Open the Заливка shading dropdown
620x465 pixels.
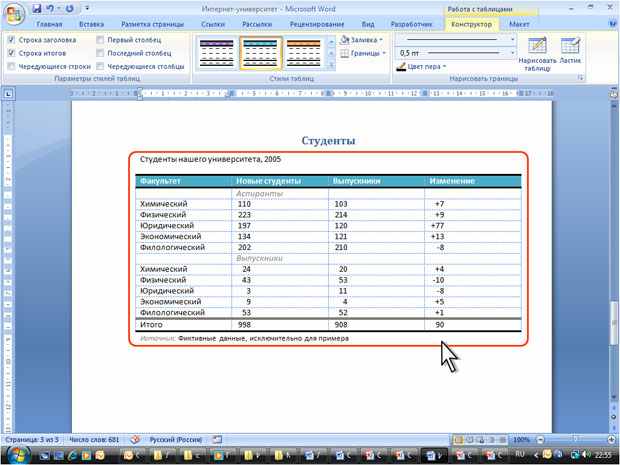[x=361, y=40]
